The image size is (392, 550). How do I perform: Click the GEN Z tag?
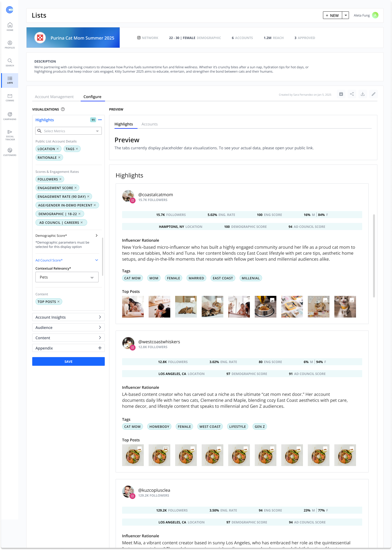click(260, 426)
